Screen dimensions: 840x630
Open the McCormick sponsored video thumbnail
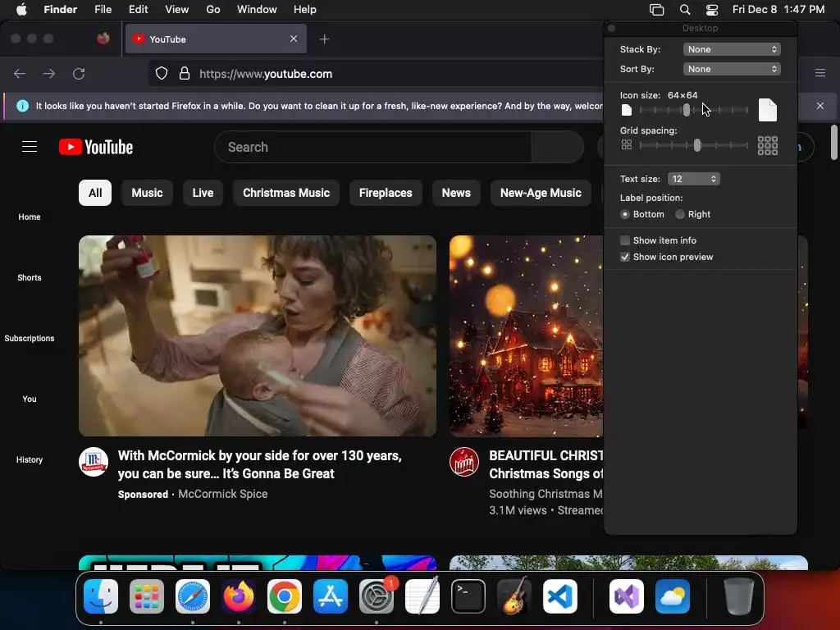[x=258, y=336]
